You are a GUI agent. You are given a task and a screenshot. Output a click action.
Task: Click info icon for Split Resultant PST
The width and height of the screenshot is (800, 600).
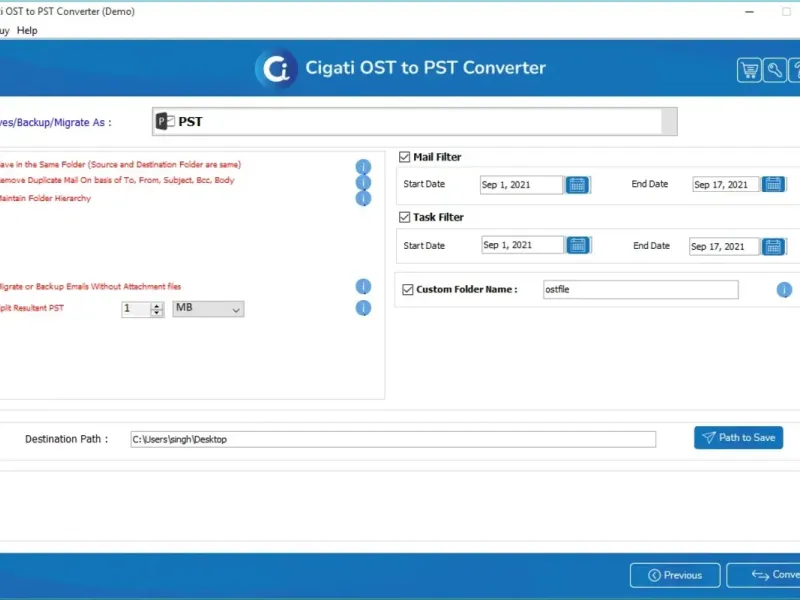[x=363, y=308]
